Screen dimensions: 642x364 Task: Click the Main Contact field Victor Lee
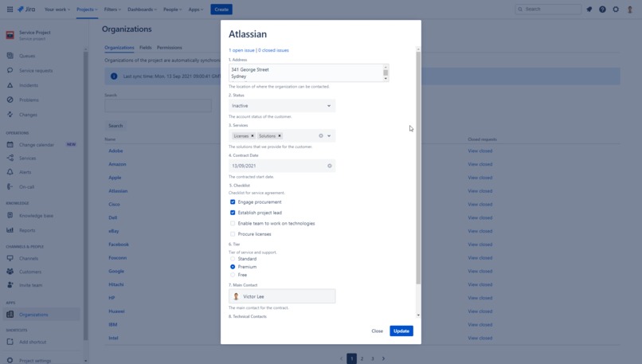[282, 296]
